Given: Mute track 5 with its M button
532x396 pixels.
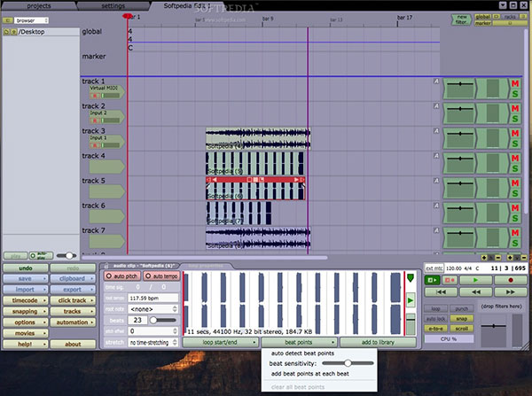Looking at the screenshot, I should point(515,183).
